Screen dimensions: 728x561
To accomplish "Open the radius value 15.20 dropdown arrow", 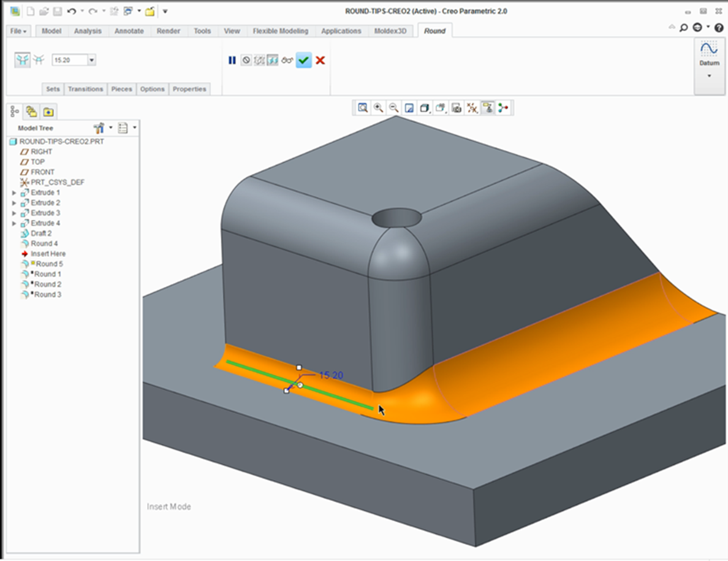I will [x=91, y=60].
